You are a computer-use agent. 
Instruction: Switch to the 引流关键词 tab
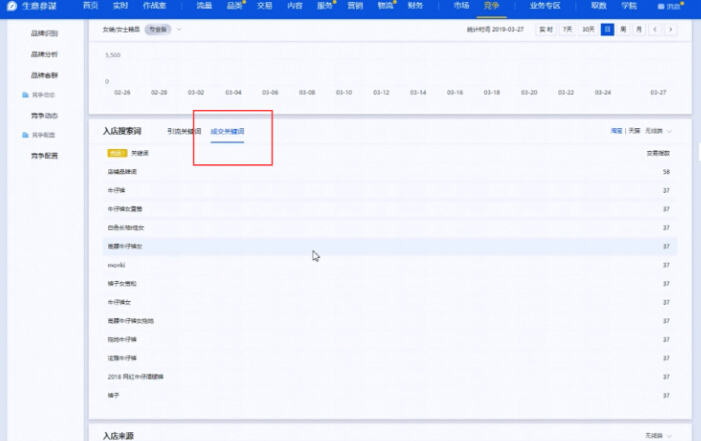point(184,132)
